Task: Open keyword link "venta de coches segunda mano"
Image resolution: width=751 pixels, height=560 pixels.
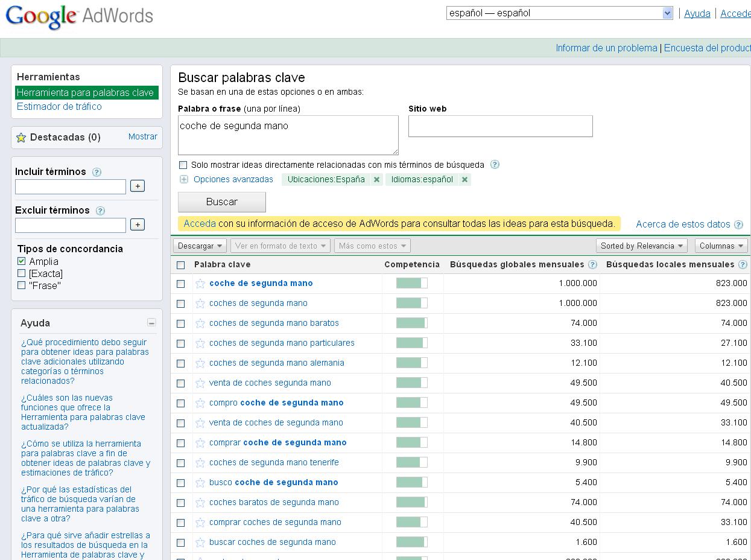Action: click(270, 383)
